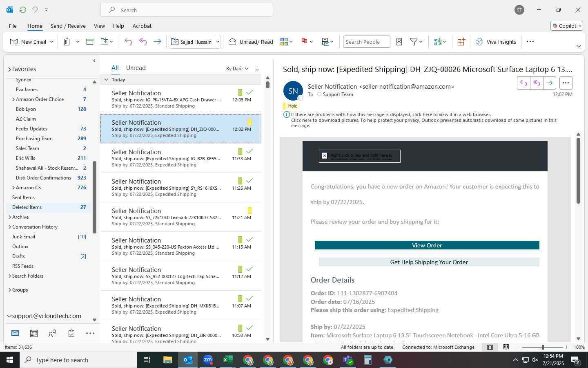Click Get Help Shipping Your Order
Screen dimensions: 588x368
coord(429,262)
